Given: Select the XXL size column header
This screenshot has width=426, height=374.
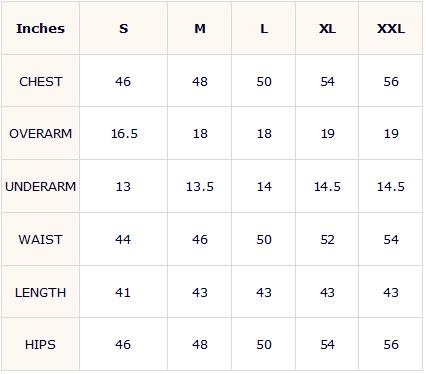Looking at the screenshot, I should pos(391,29).
